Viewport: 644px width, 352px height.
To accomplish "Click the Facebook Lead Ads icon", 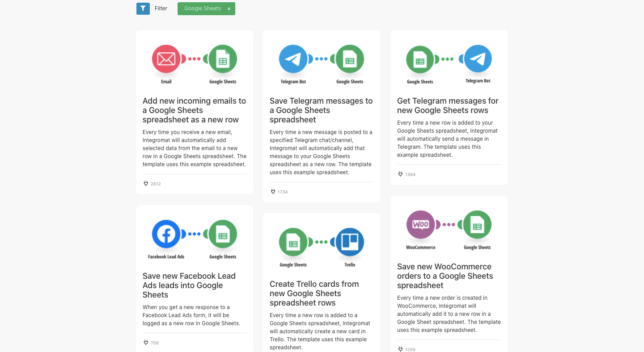I will click(166, 233).
